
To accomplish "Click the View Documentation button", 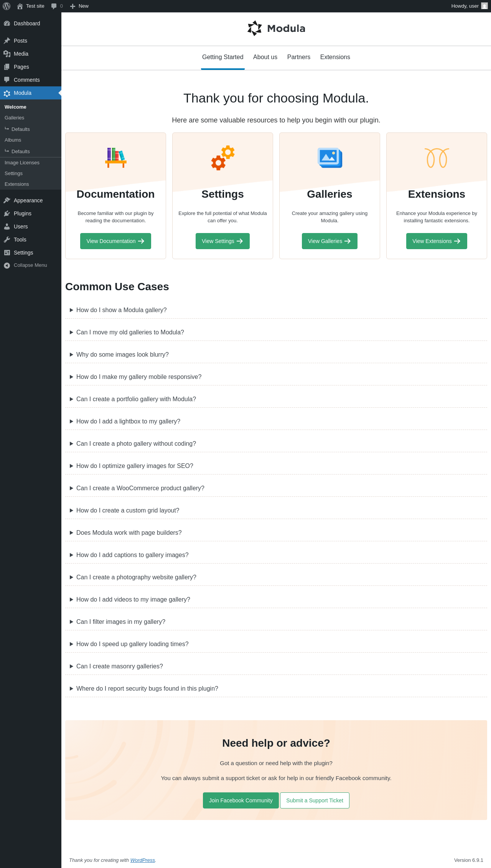I will 115,241.
